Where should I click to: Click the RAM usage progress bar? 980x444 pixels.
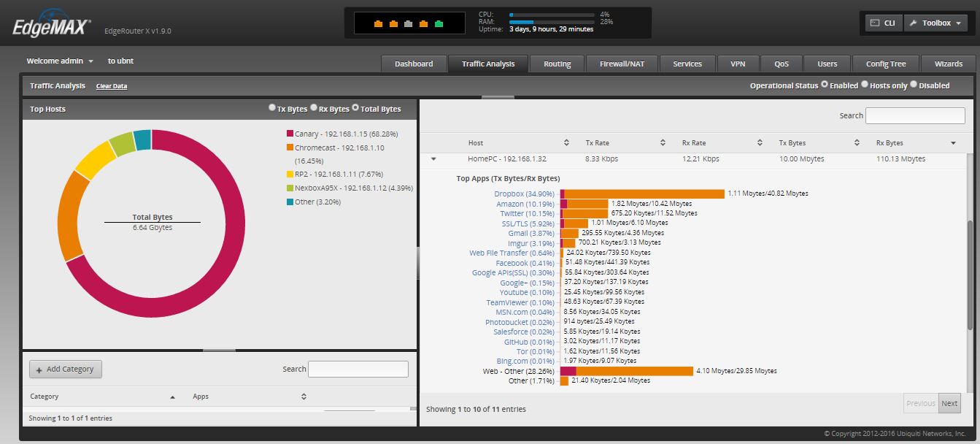tap(552, 22)
